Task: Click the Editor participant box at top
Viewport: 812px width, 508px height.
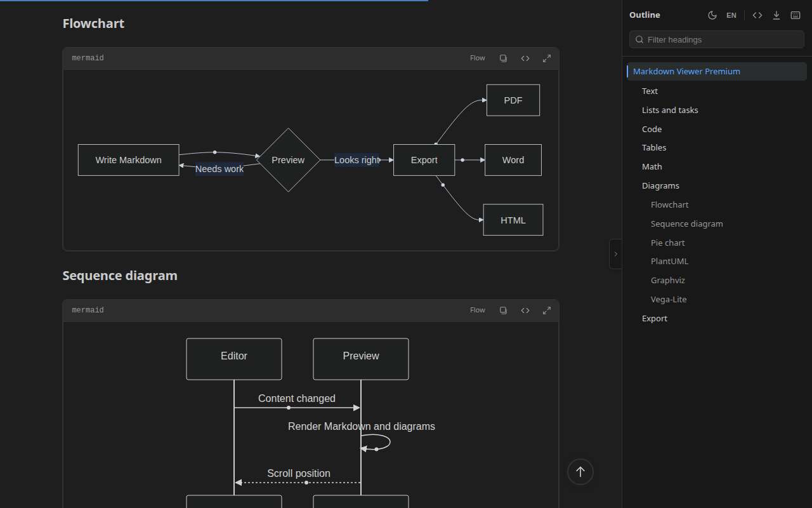Action: [234, 359]
